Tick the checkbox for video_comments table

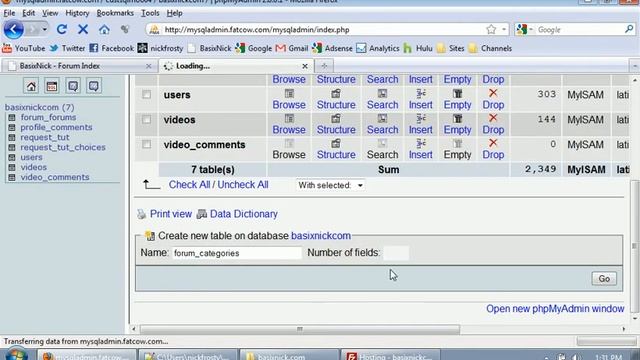pos(147,144)
